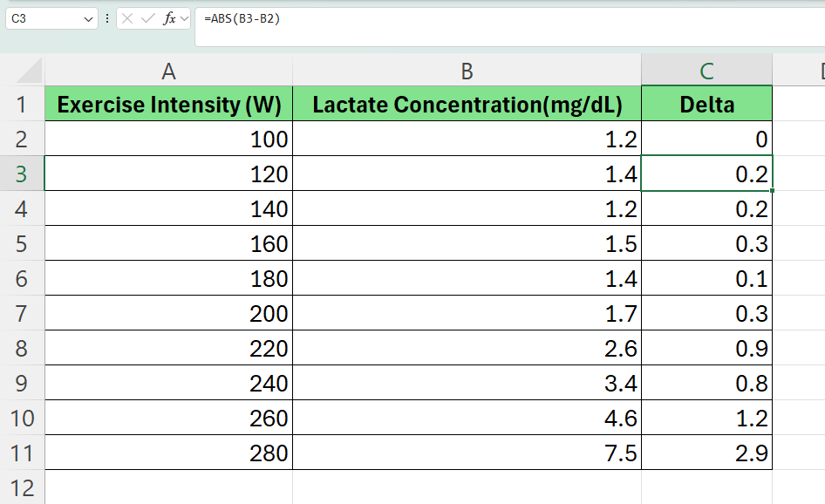The width and height of the screenshot is (825, 504).
Task: Click the Insert Function fx icon
Action: coord(168,18)
